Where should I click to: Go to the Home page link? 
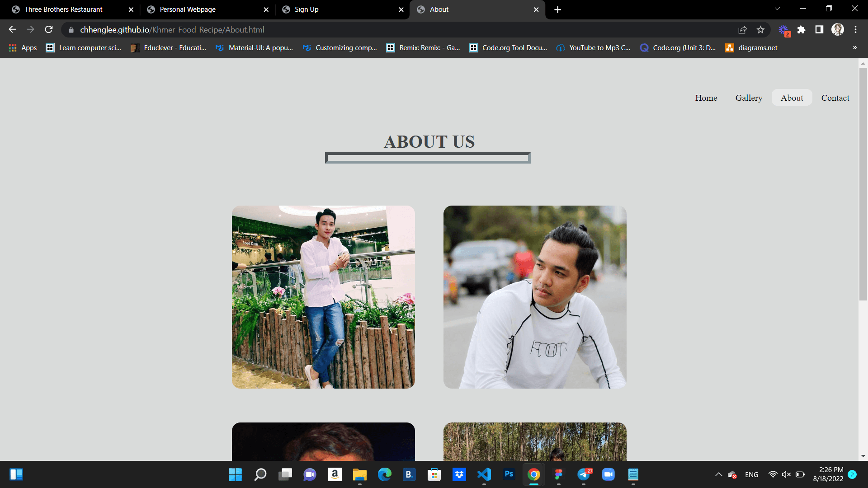tap(706, 98)
